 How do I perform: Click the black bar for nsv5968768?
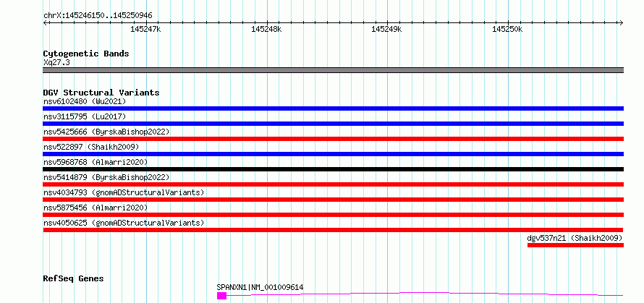tap(334, 169)
